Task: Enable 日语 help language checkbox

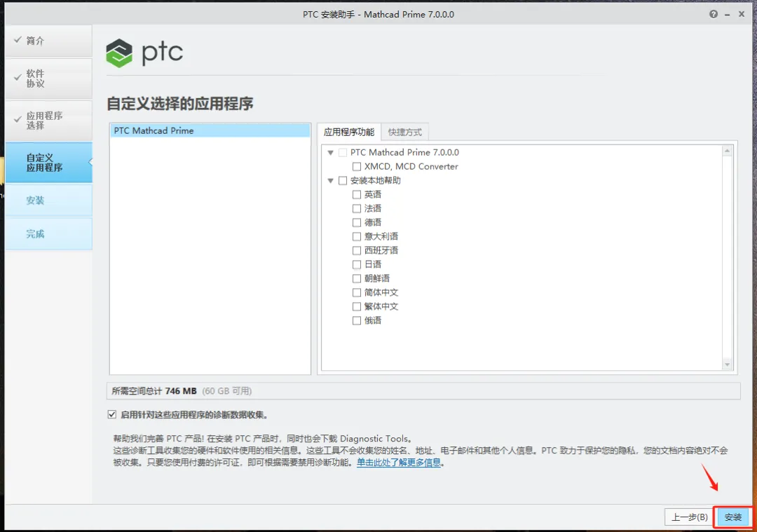Action: coord(357,264)
